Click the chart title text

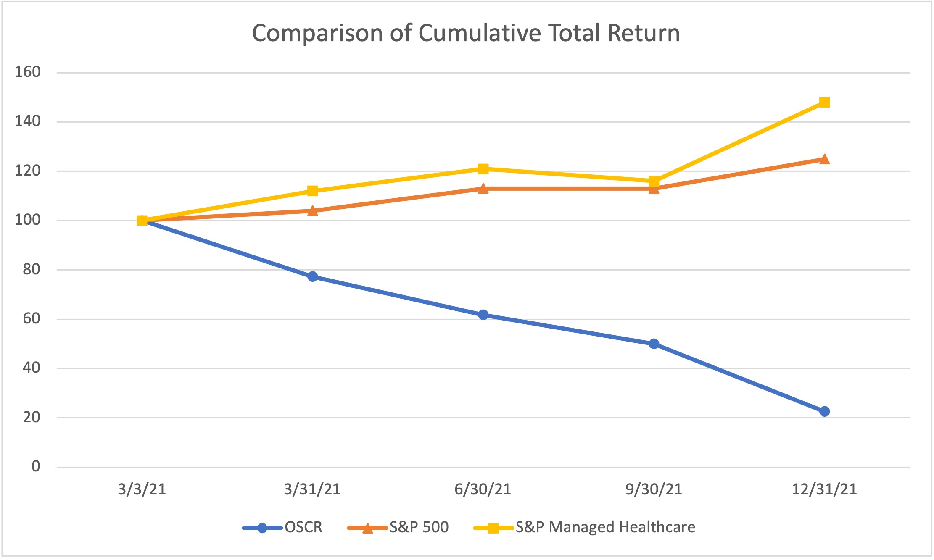[466, 33]
